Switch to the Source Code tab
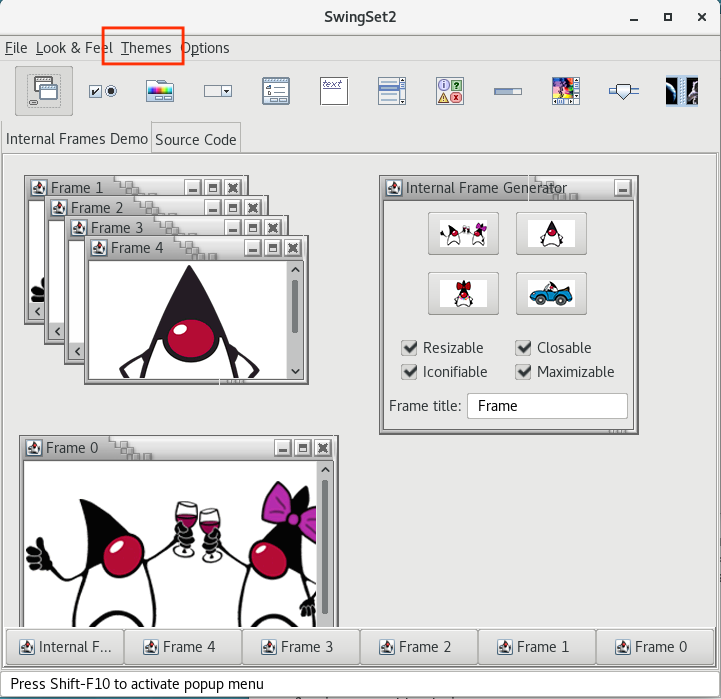Screen dimensions: 721x699 point(196,140)
